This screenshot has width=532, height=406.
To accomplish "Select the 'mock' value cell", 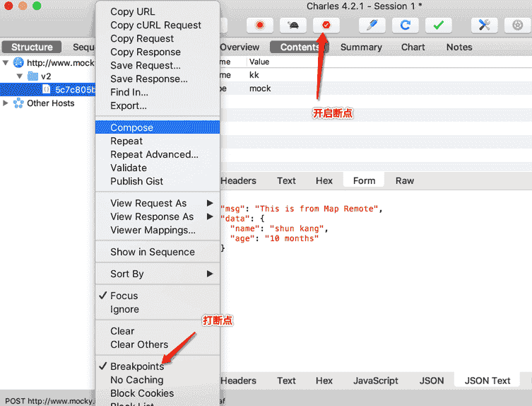I will (260, 88).
